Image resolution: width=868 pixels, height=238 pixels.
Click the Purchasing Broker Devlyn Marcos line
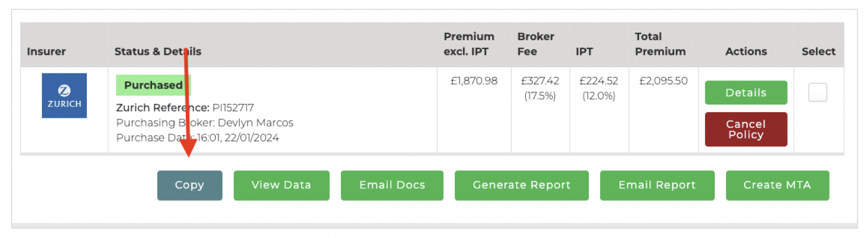(204, 123)
